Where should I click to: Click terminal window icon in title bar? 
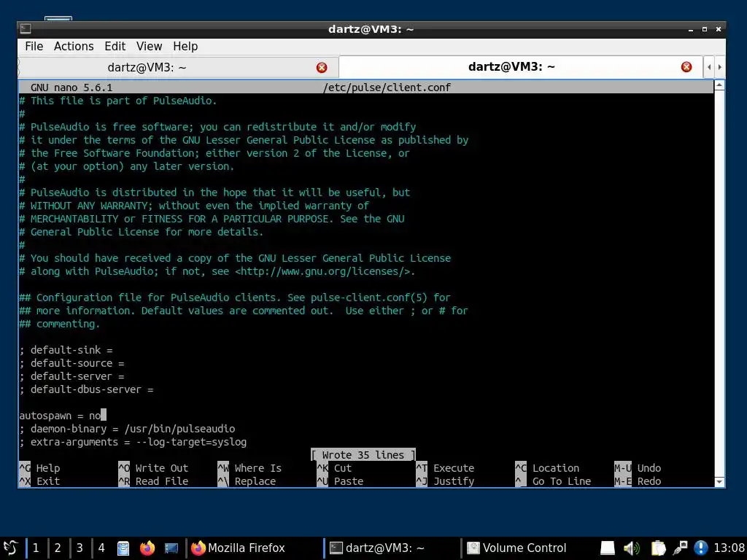[26, 29]
